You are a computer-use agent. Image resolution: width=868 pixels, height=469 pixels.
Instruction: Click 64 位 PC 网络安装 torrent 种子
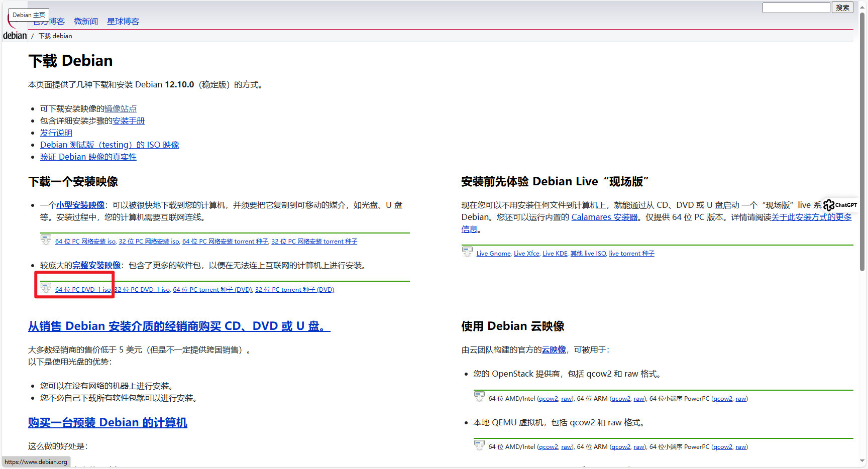coord(226,242)
